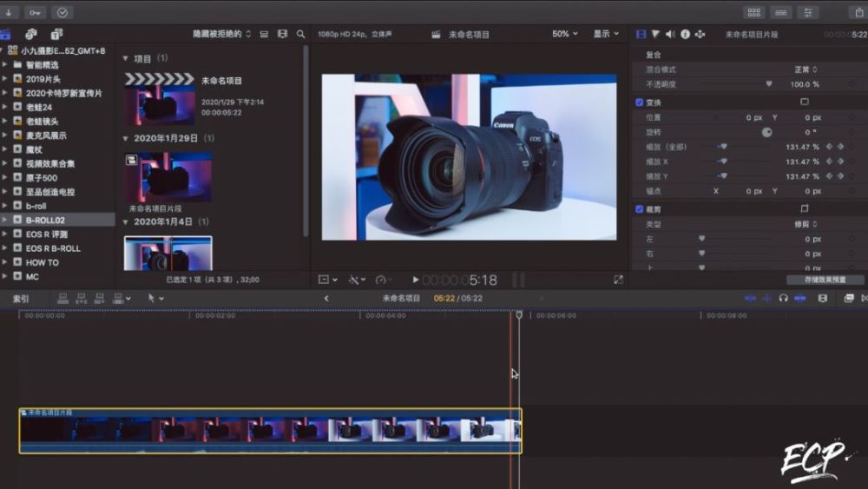Change 混合模式 正常 blend mode popup

(806, 69)
